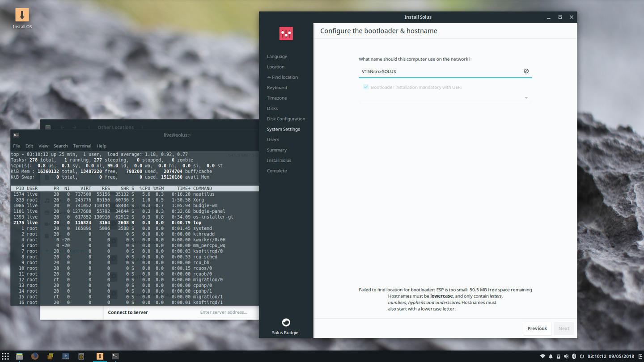The height and width of the screenshot is (362, 644).
Task: Click the kthreadd process row in top
Action: click(135, 234)
